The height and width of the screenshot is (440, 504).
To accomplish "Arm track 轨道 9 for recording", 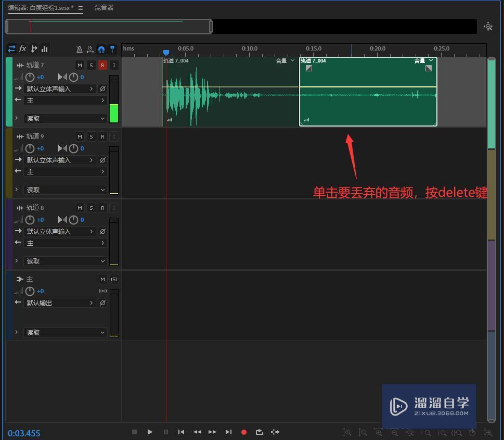I will [102, 137].
